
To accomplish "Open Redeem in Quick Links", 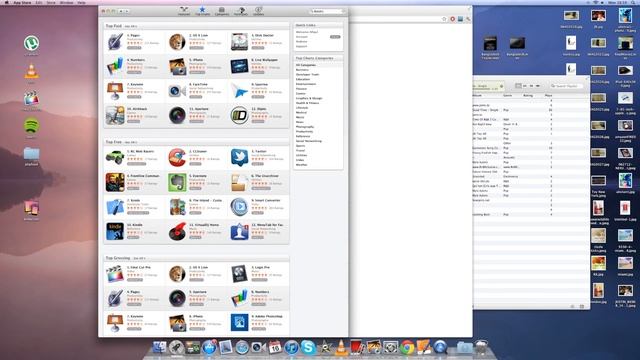I will (302, 42).
